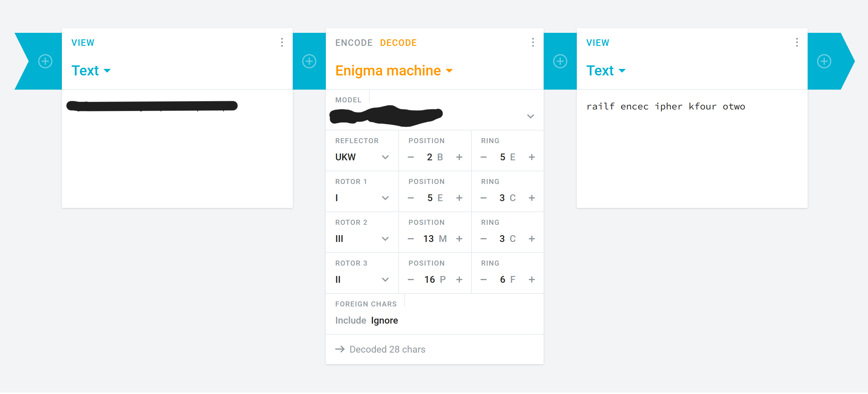This screenshot has height=394, width=868.
Task: Open the right Text view options menu
Action: pyautogui.click(x=797, y=42)
